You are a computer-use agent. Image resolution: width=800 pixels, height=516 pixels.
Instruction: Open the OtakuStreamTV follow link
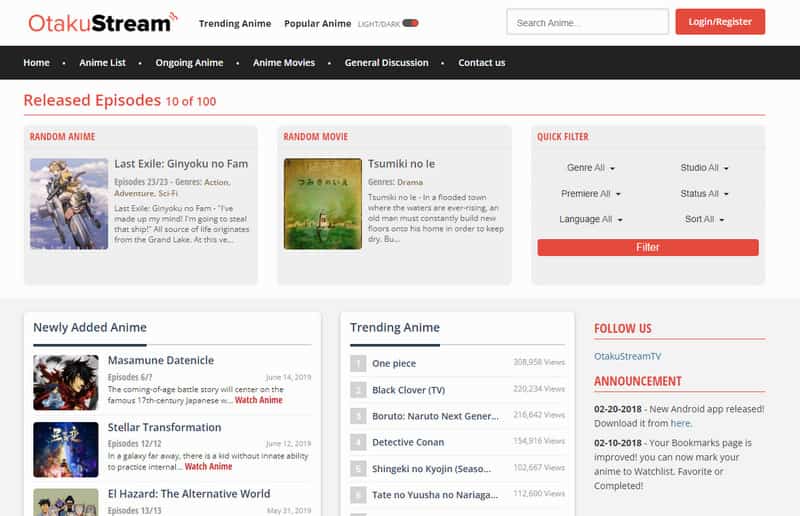(627, 356)
